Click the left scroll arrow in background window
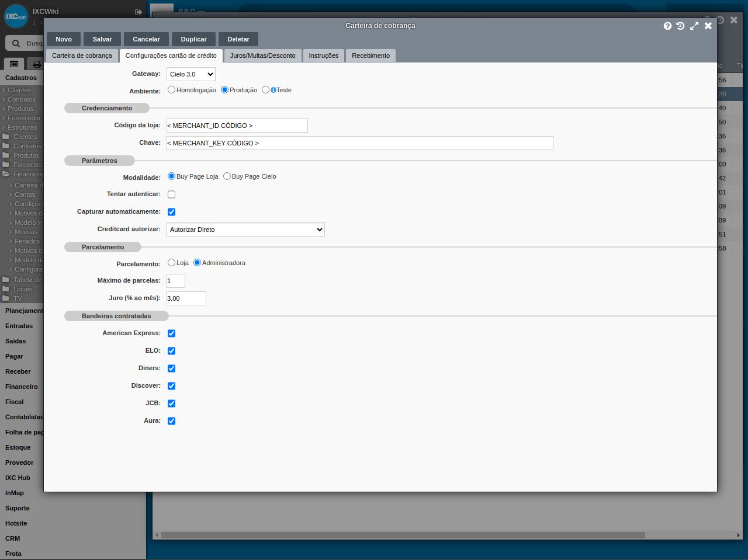This screenshot has width=748, height=560. click(156, 535)
